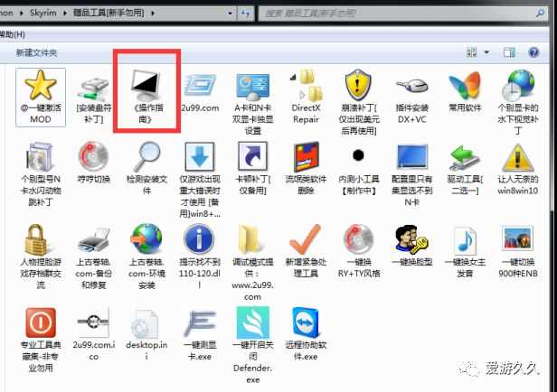Expand arrow after Skyrim breadcrumb

(x=65, y=14)
